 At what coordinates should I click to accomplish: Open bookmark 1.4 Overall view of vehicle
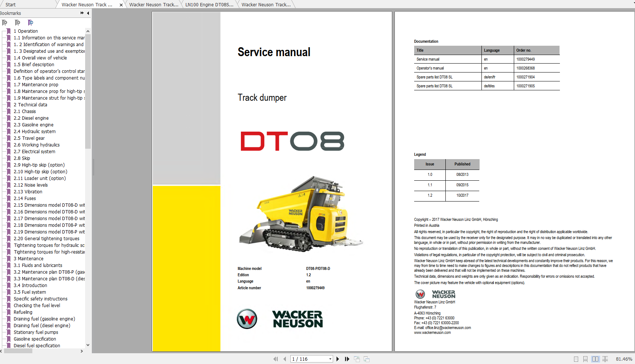click(x=40, y=58)
